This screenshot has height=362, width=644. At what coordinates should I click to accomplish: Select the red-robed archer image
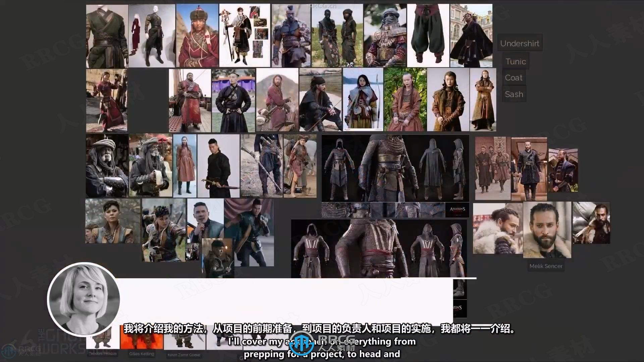pos(107,101)
